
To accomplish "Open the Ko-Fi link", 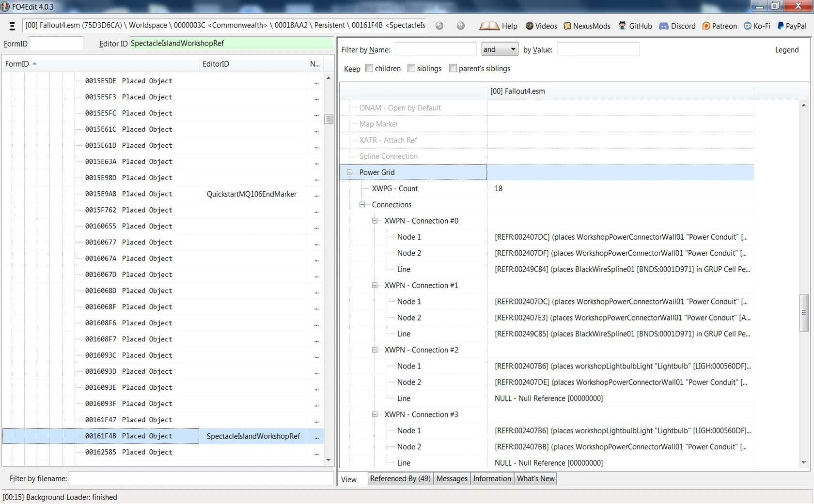I will 757,26.
